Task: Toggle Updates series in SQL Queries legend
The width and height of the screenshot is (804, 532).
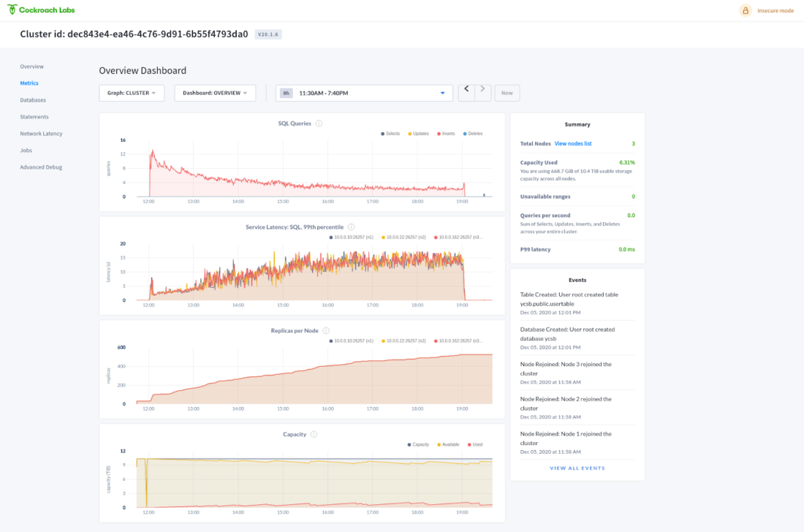Action: point(418,134)
